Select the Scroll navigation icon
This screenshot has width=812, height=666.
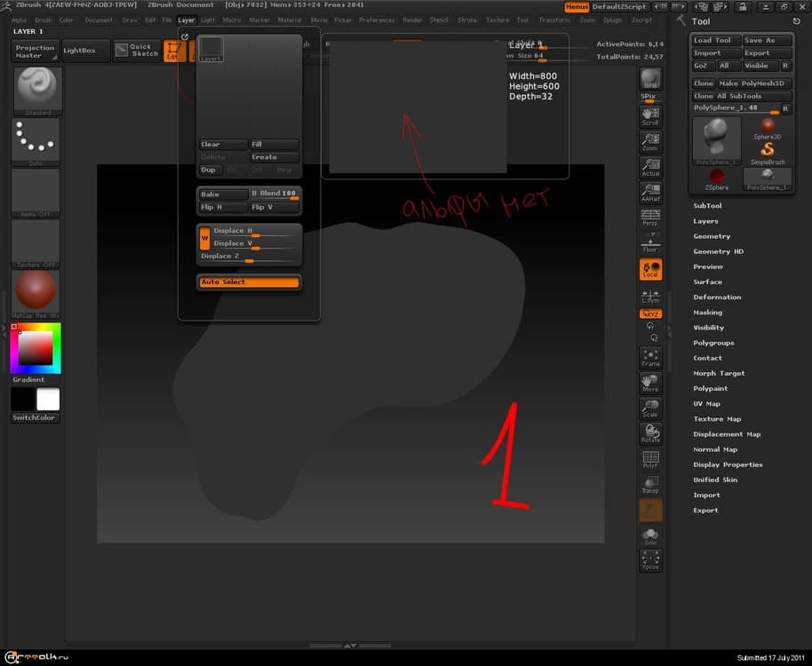(650, 115)
